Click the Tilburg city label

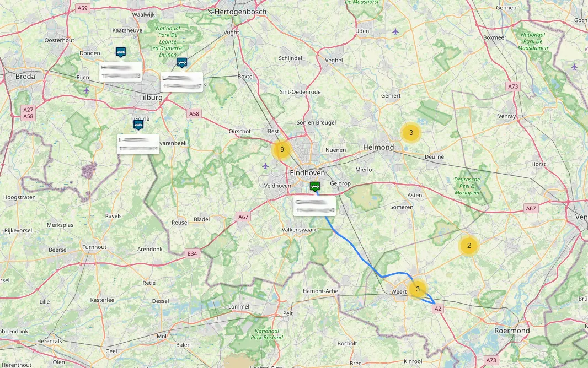tap(151, 98)
